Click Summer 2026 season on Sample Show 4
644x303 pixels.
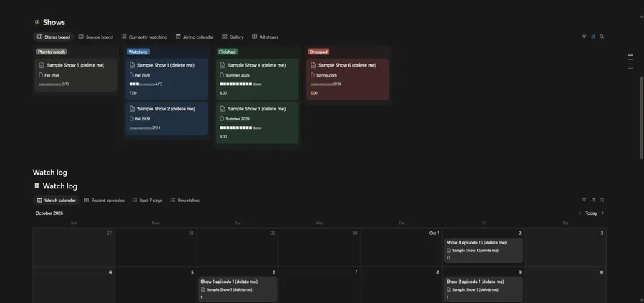click(235, 75)
